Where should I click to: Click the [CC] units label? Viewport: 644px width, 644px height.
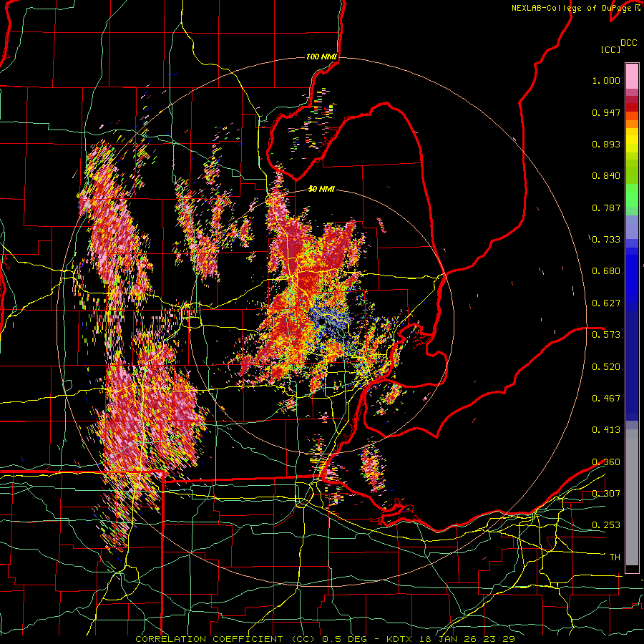pyautogui.click(x=610, y=49)
